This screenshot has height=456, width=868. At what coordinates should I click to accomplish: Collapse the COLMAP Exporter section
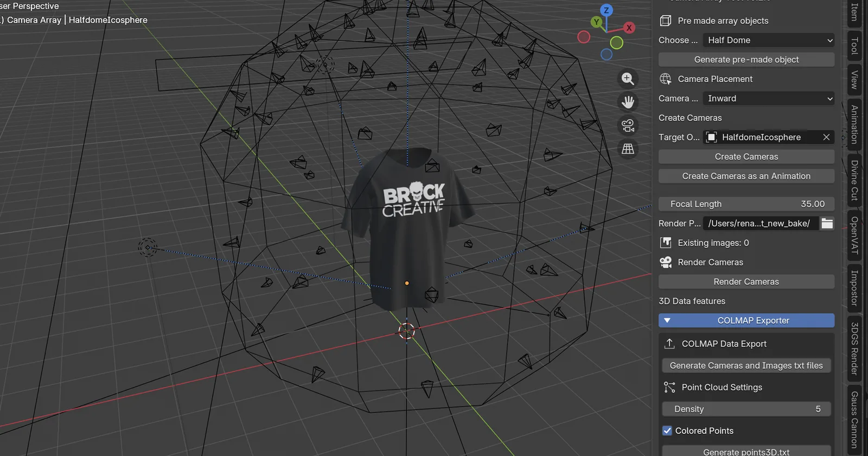coord(746,320)
